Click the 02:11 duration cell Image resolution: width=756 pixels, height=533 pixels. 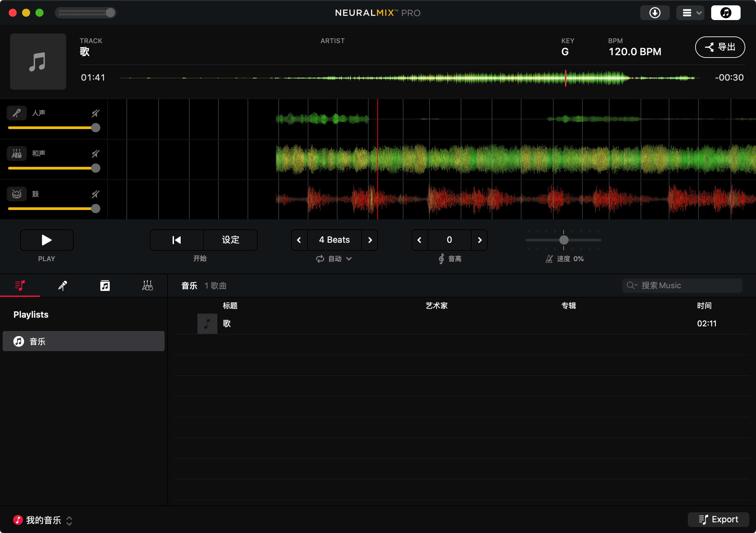coord(707,323)
